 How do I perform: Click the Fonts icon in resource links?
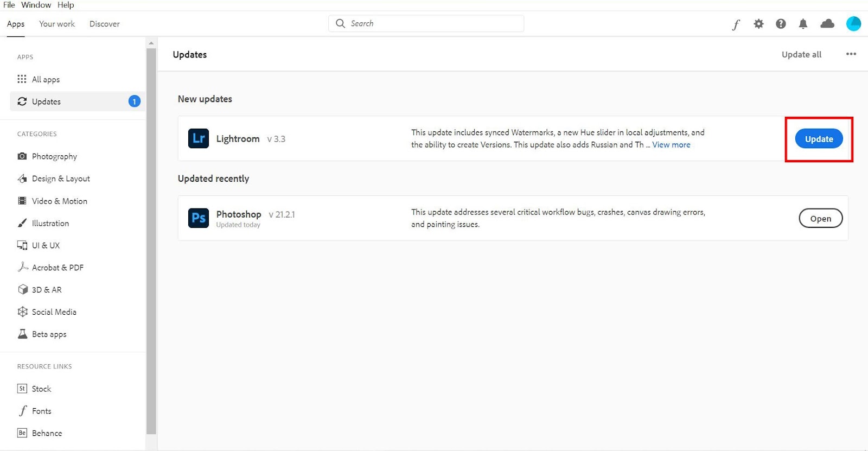pos(23,411)
